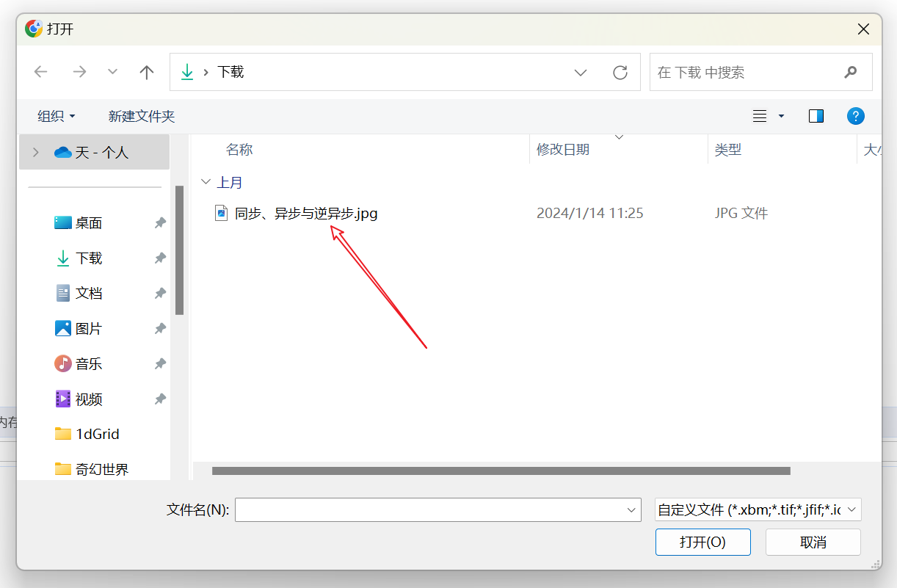This screenshot has width=897, height=588.
Task: Go up one folder level
Action: (x=147, y=72)
